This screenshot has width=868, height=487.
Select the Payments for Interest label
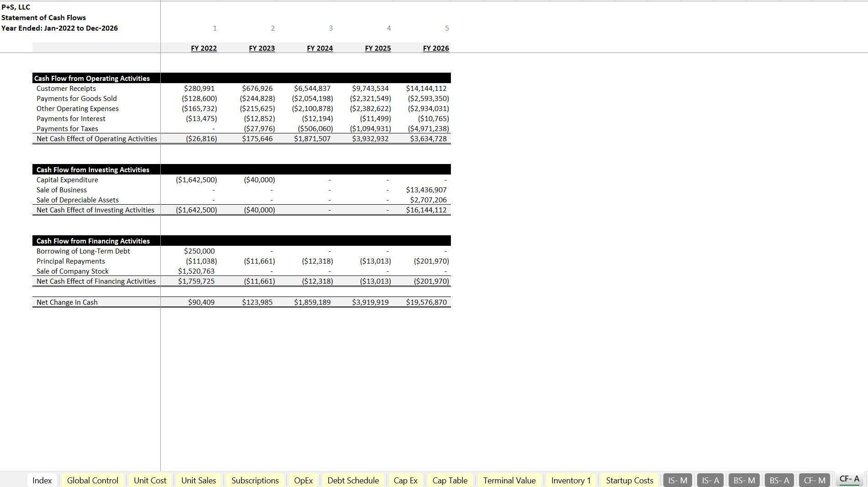coord(71,118)
